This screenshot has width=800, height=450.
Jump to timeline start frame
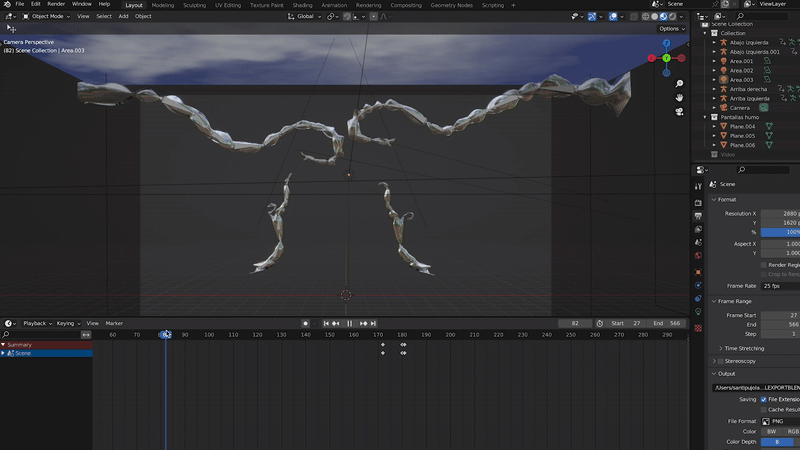[326, 323]
